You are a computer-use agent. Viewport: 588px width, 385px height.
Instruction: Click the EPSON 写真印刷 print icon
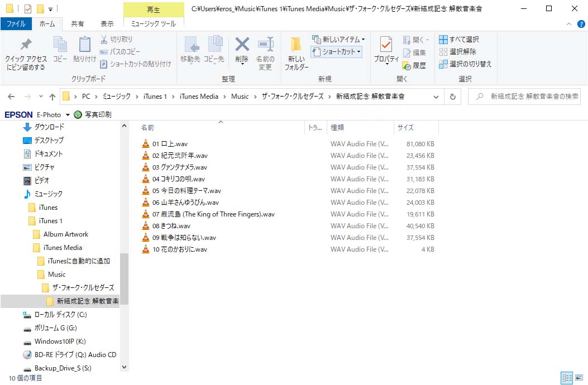pyautogui.click(x=78, y=114)
